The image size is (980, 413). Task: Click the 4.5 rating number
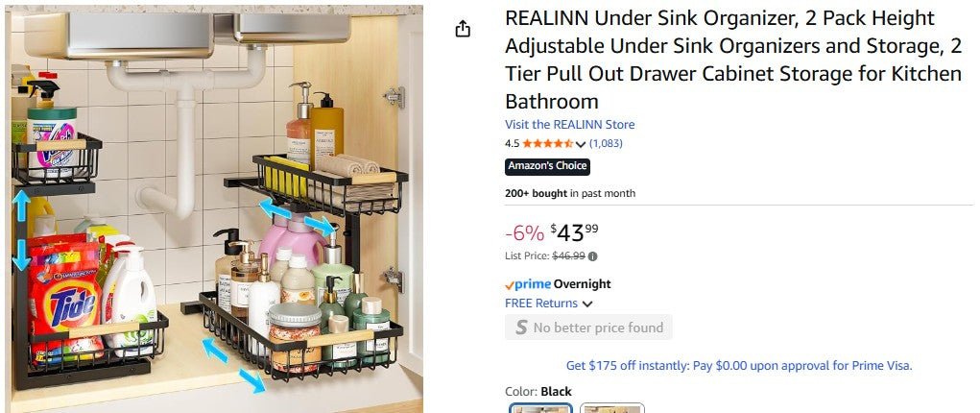(x=512, y=143)
